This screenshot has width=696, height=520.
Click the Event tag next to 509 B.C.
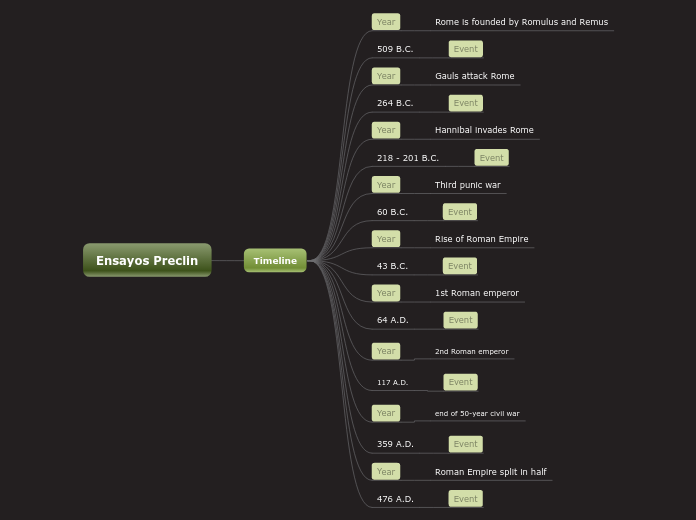(466, 49)
